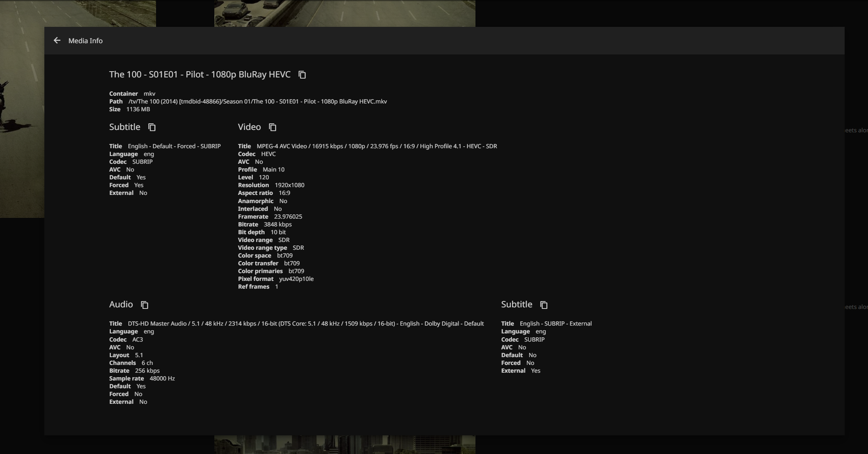Click the forced Subtitle section heading
This screenshot has width=868, height=454.
[125, 127]
